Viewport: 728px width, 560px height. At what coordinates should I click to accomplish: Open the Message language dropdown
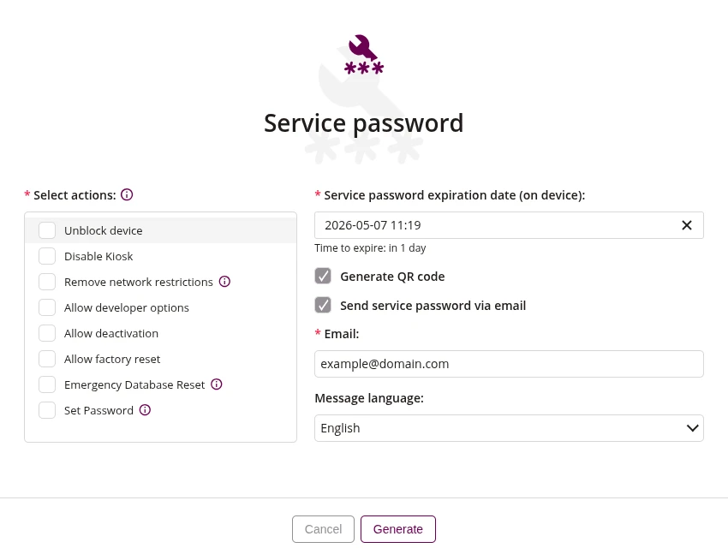click(x=509, y=428)
